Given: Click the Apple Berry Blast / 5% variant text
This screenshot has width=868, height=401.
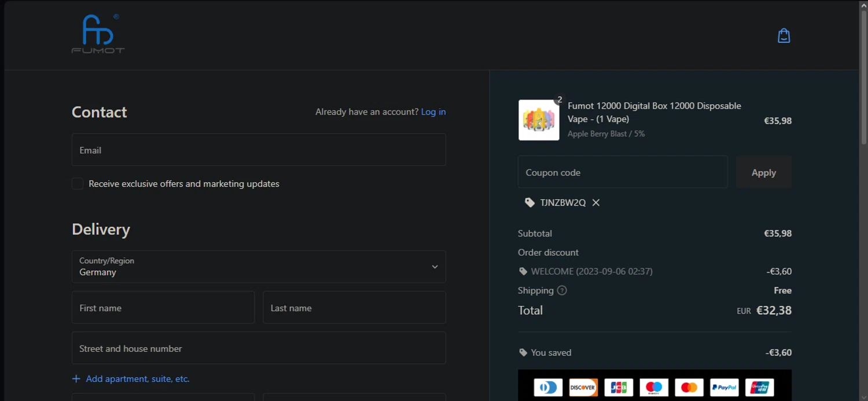Looking at the screenshot, I should (606, 134).
